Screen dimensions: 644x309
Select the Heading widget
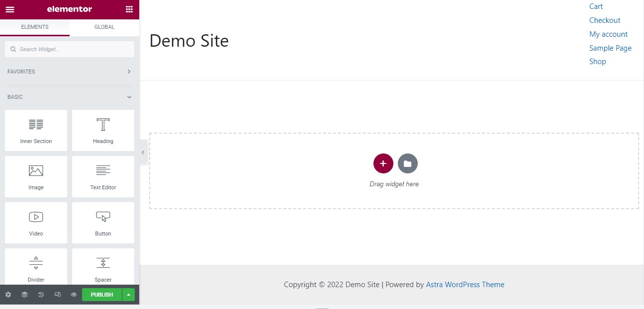(103, 130)
